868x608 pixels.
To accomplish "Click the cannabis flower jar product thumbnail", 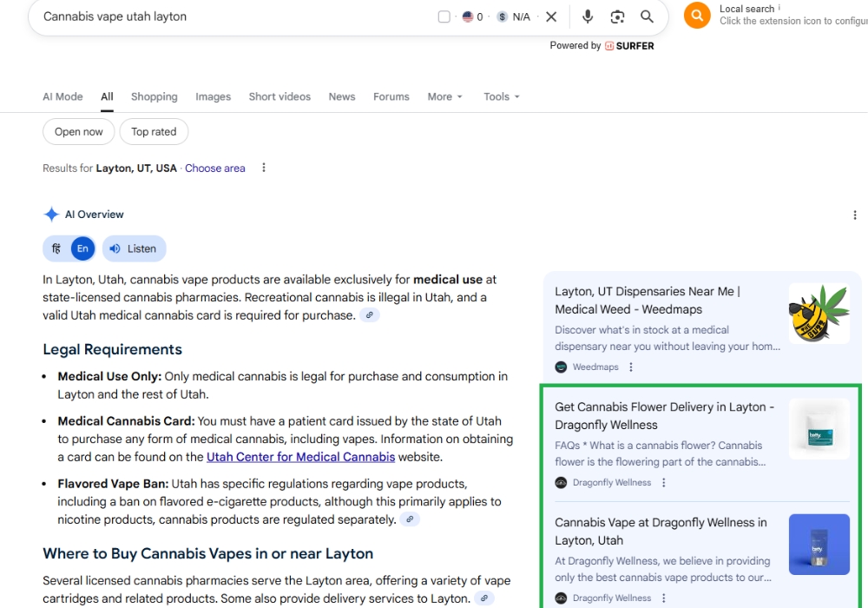I will (x=819, y=429).
